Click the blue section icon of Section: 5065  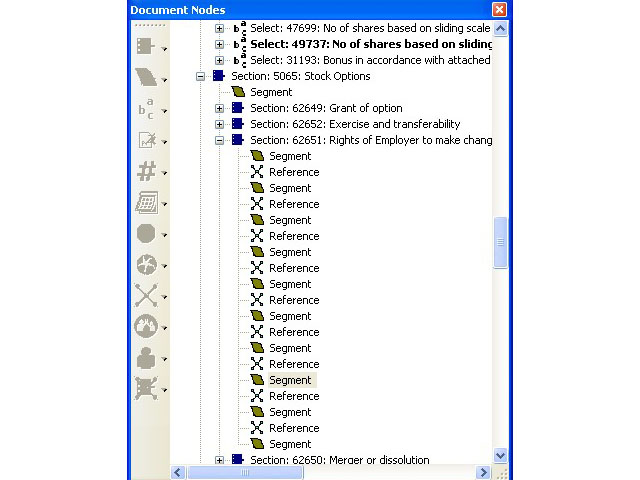[218, 76]
